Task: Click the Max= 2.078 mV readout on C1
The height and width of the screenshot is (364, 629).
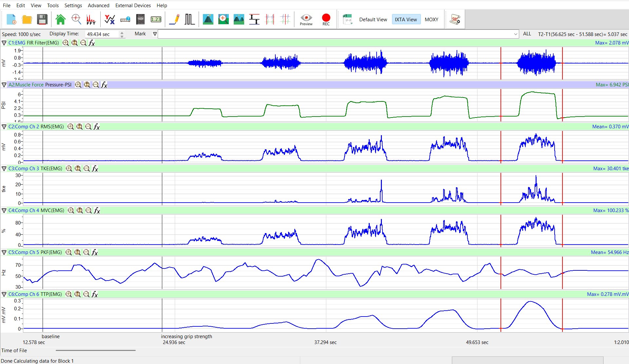Action: (612, 43)
